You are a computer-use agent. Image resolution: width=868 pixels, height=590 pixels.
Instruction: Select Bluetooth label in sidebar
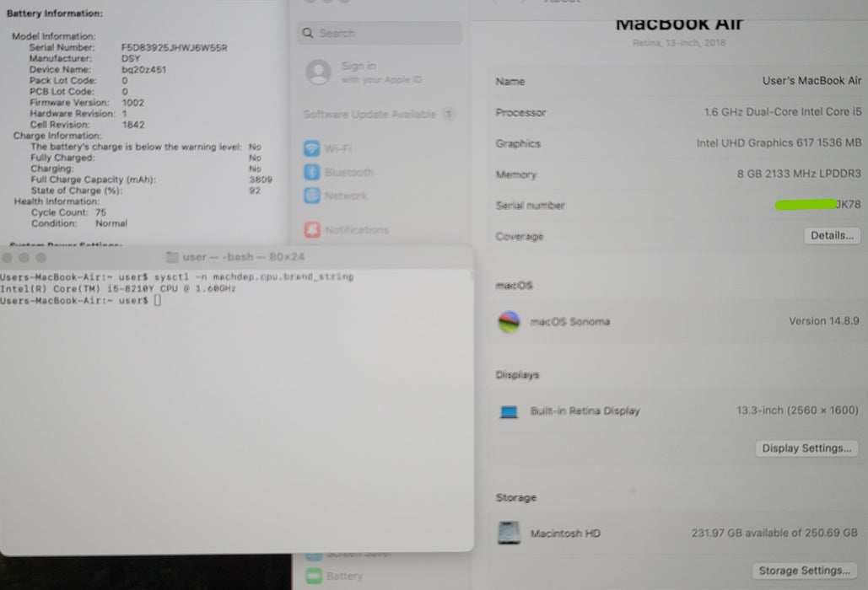click(x=348, y=172)
